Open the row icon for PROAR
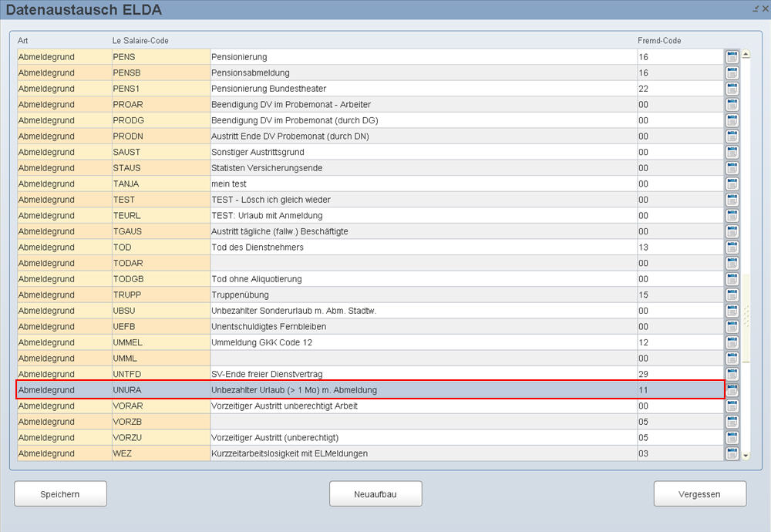Image resolution: width=771 pixels, height=532 pixels. click(732, 105)
